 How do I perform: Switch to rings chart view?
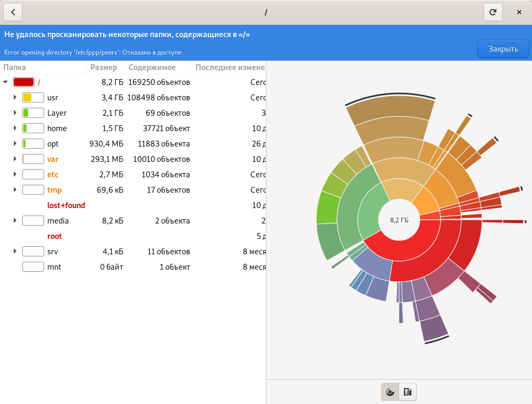[x=390, y=392]
